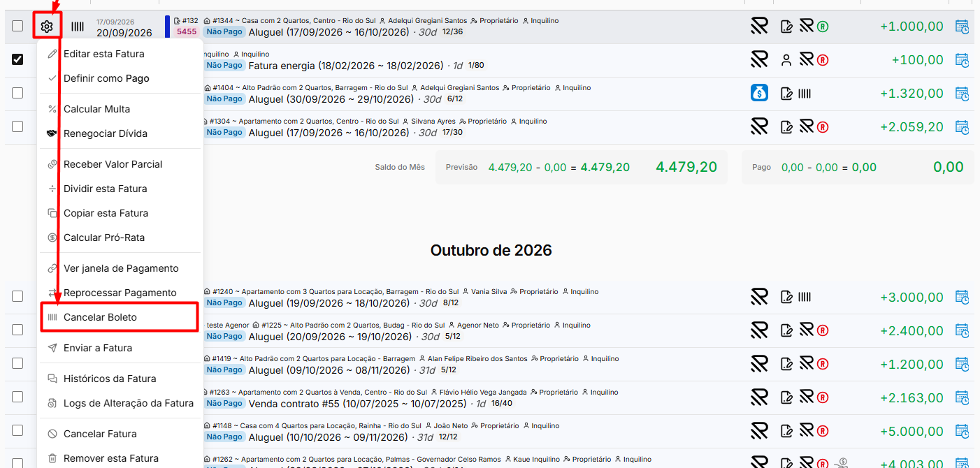
Task: Tick the checkbox for the +1.320,00 invoice row
Action: pyautogui.click(x=17, y=93)
